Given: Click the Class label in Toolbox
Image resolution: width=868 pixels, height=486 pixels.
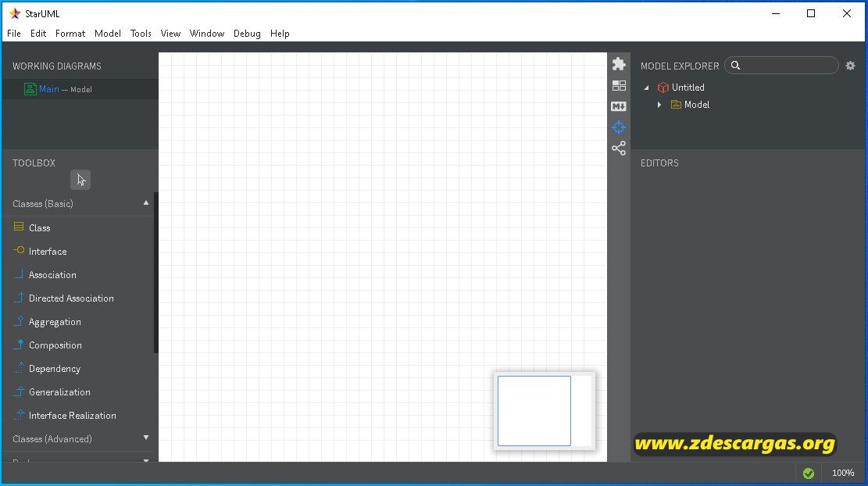Looking at the screenshot, I should click(x=39, y=228).
